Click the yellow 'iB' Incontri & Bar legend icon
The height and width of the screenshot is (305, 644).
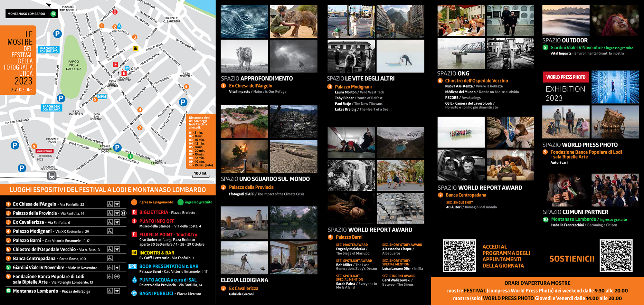click(134, 253)
